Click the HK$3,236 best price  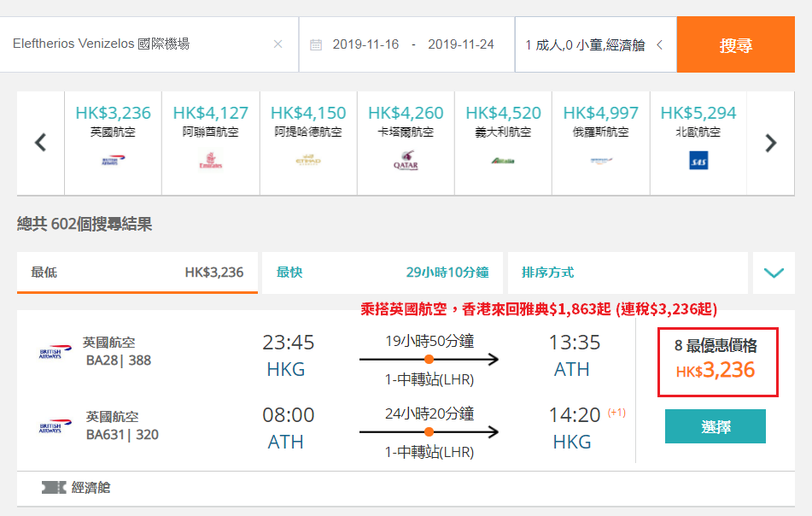point(716,370)
